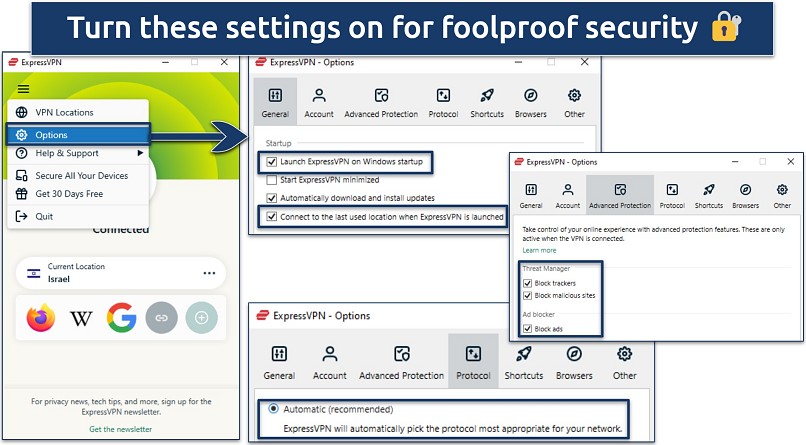Enable Start ExpressVPN minimized checkbox
Image resolution: width=806 pixels, height=445 pixels.
pos(271,180)
